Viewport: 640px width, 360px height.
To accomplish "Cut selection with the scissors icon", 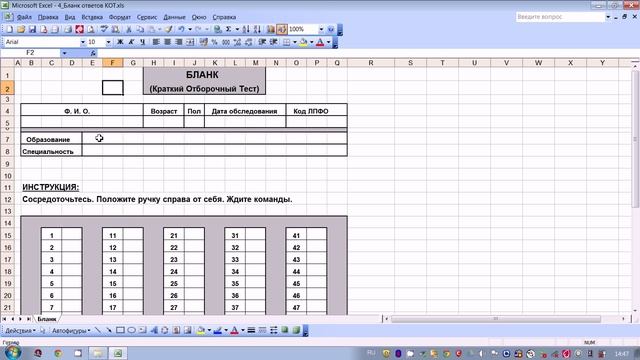I will (x=129, y=29).
